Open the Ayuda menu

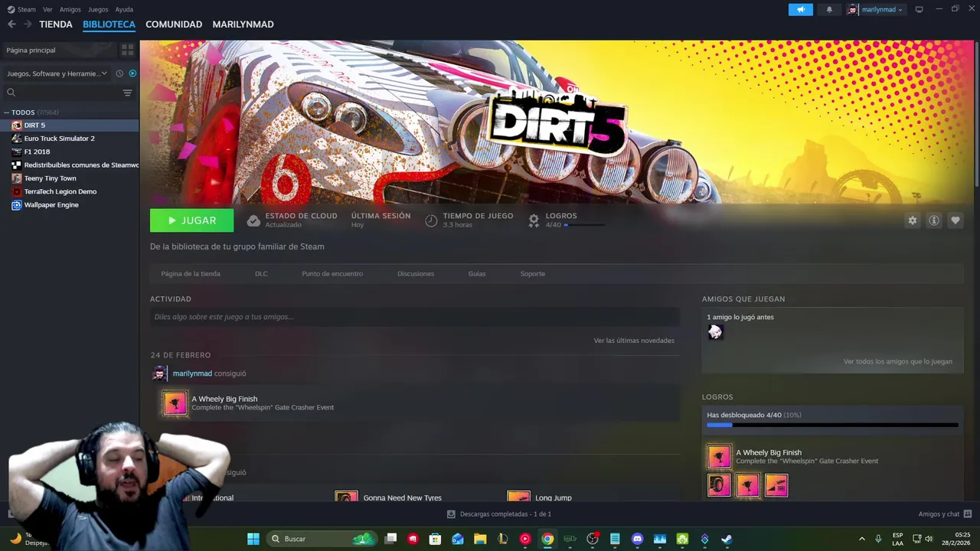click(124, 9)
